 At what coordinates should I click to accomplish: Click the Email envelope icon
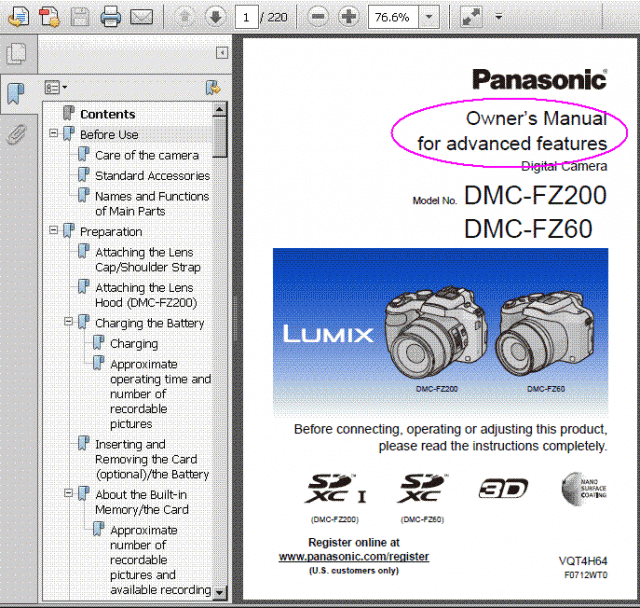(141, 17)
